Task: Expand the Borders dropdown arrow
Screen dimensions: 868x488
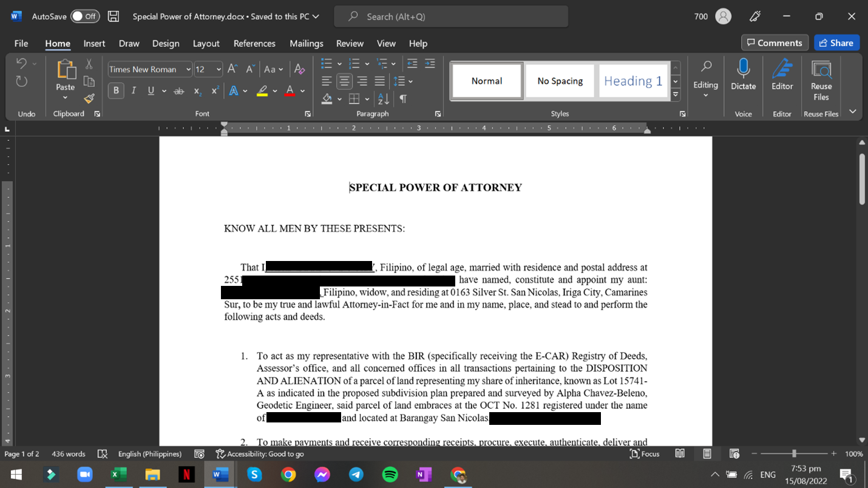Action: coord(367,98)
